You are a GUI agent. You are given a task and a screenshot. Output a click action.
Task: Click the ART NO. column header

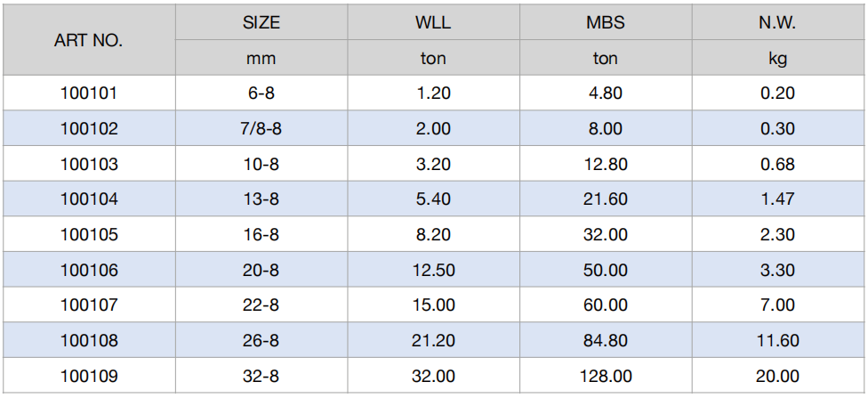click(89, 41)
